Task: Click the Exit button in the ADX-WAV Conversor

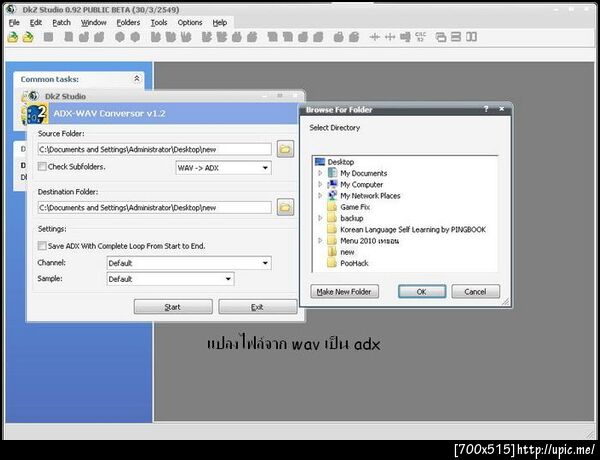Action: (258, 307)
